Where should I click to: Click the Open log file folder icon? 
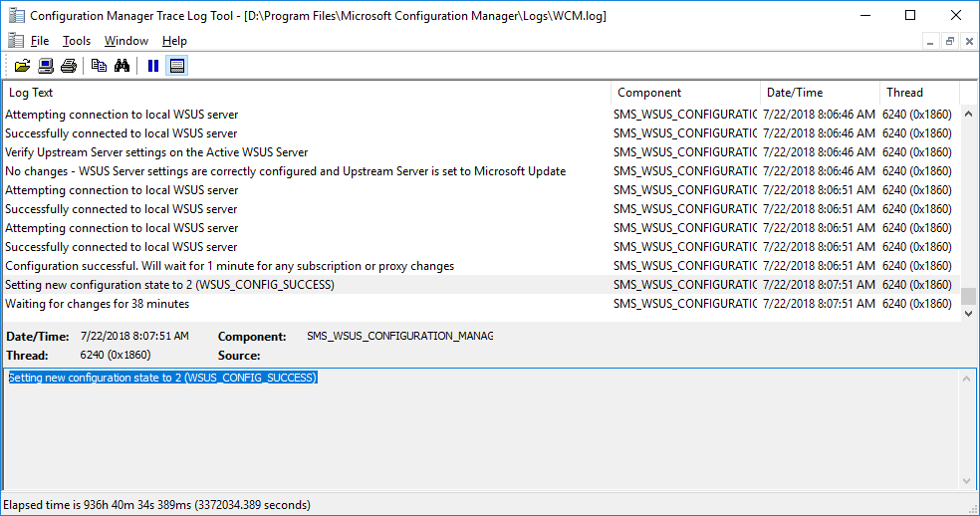tap(23, 66)
